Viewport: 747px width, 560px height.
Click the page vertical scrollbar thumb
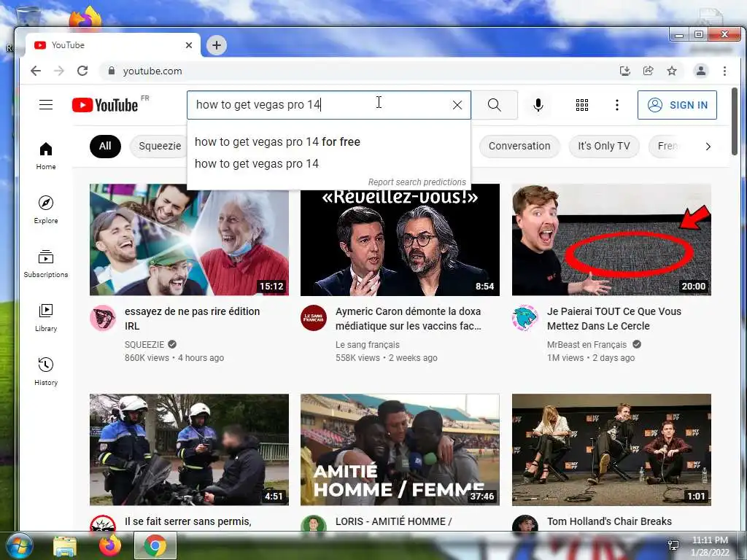tap(734, 122)
